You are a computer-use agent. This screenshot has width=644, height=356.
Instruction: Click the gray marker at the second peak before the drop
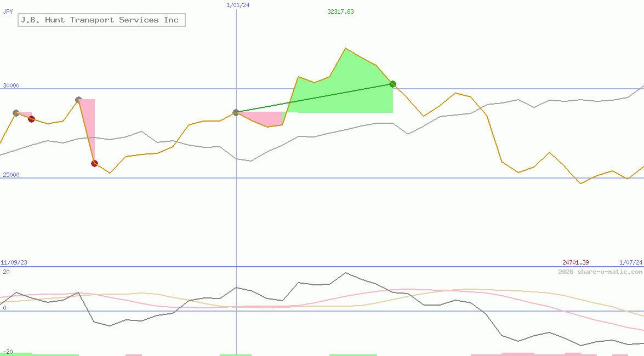(78, 99)
